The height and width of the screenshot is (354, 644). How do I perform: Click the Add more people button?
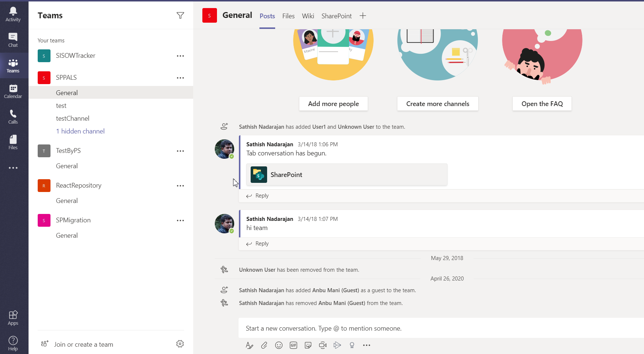click(333, 103)
